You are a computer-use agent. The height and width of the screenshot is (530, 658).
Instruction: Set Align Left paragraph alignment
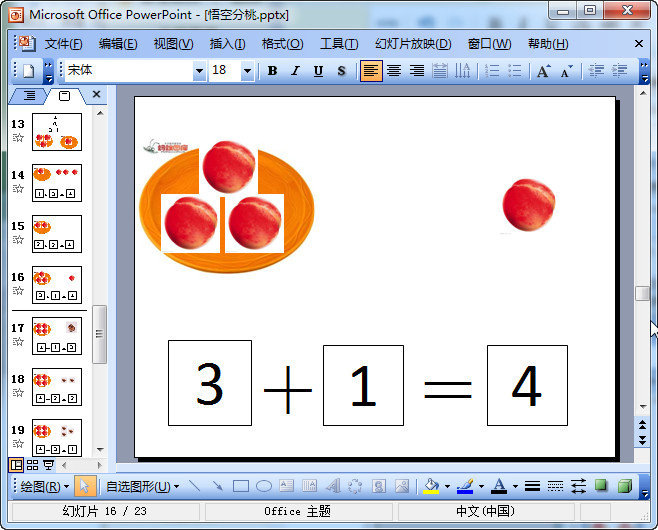[371, 71]
